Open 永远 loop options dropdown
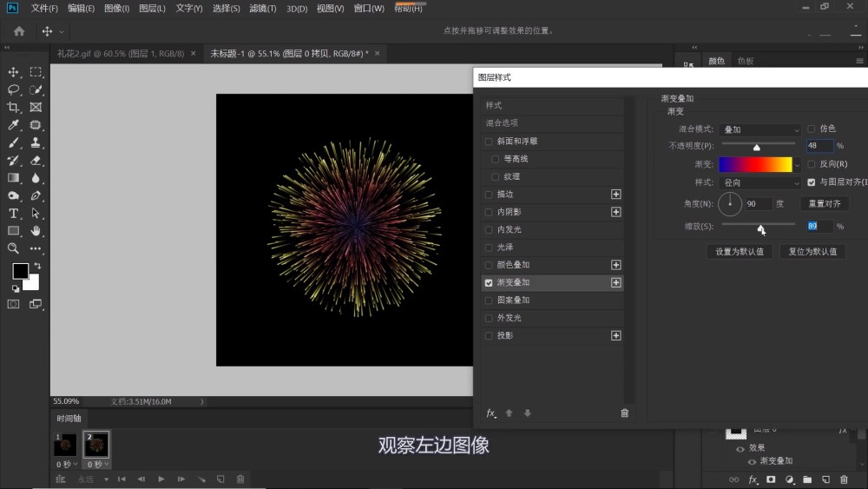868x489 pixels. coord(93,479)
